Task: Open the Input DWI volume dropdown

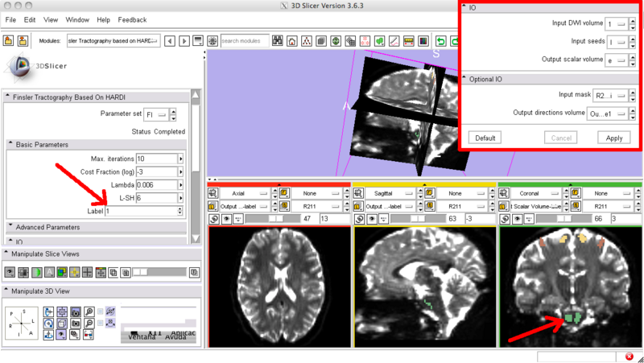Action: click(617, 24)
